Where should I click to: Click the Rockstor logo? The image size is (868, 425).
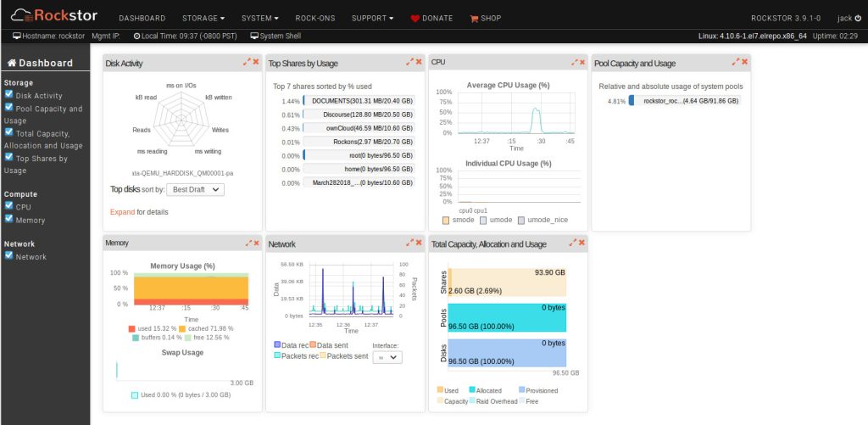tap(53, 14)
